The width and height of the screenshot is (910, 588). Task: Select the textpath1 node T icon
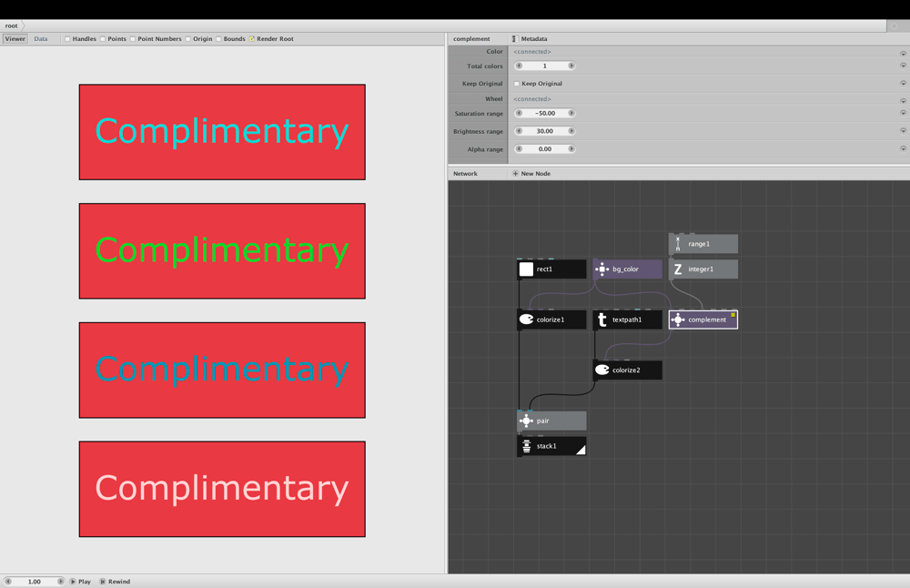click(x=602, y=319)
